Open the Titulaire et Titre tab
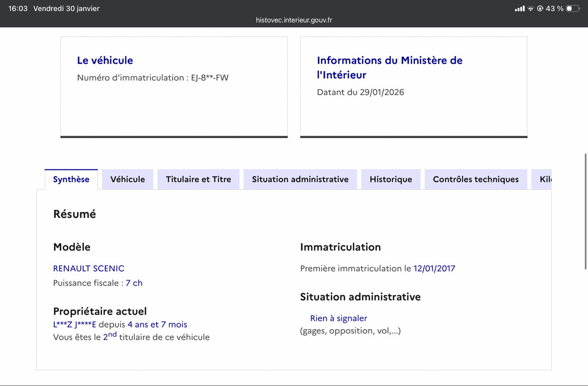This screenshot has height=386, width=588. coord(198,179)
